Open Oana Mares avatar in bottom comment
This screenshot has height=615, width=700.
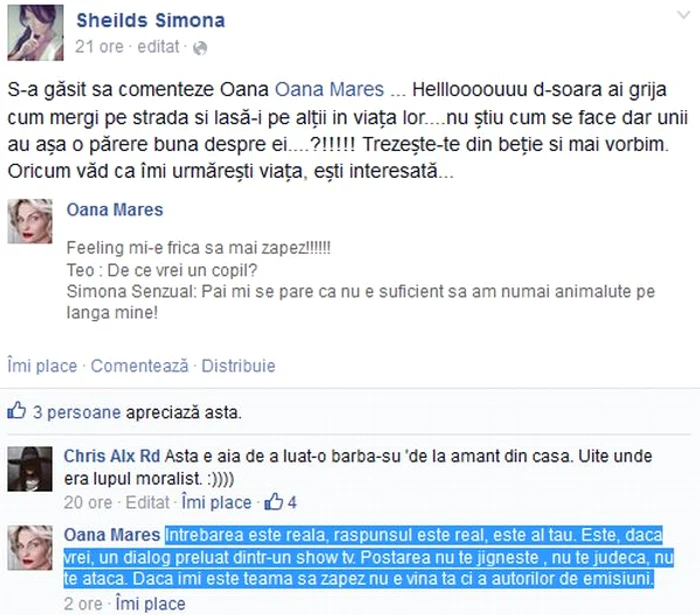(30, 548)
